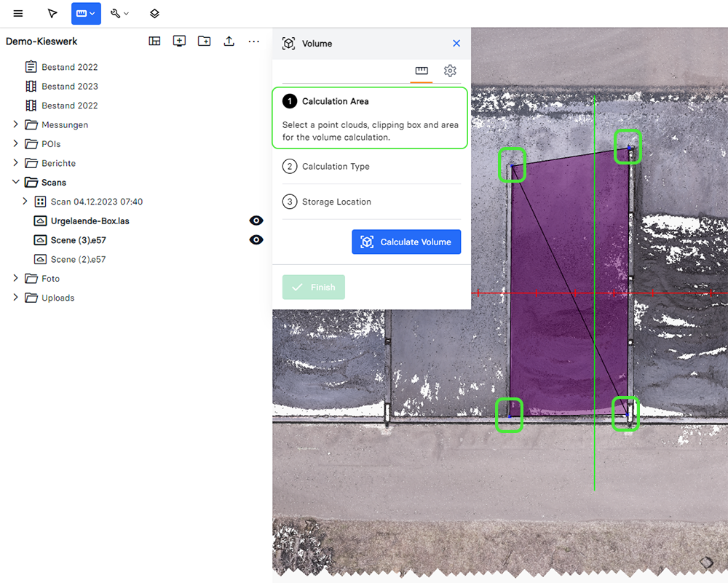This screenshot has width=728, height=583.
Task: Open the measurement ruler tool dropdown
Action: coord(86,13)
